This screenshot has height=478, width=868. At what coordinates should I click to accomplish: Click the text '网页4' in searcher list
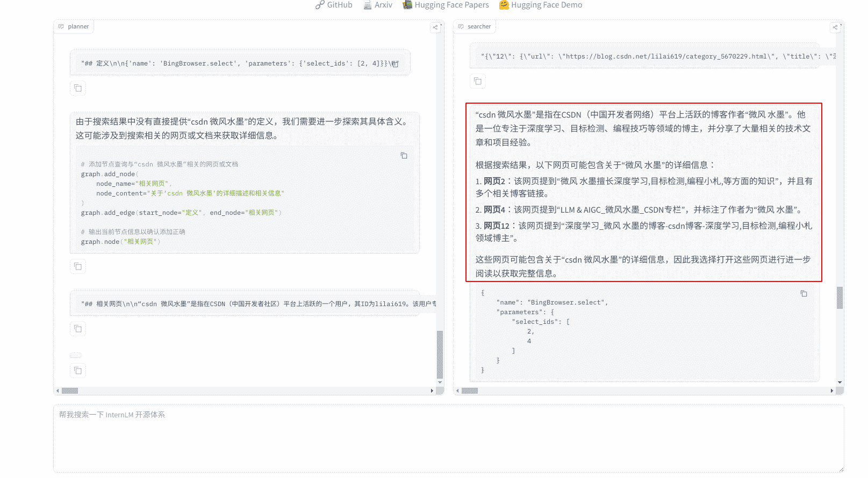point(494,210)
